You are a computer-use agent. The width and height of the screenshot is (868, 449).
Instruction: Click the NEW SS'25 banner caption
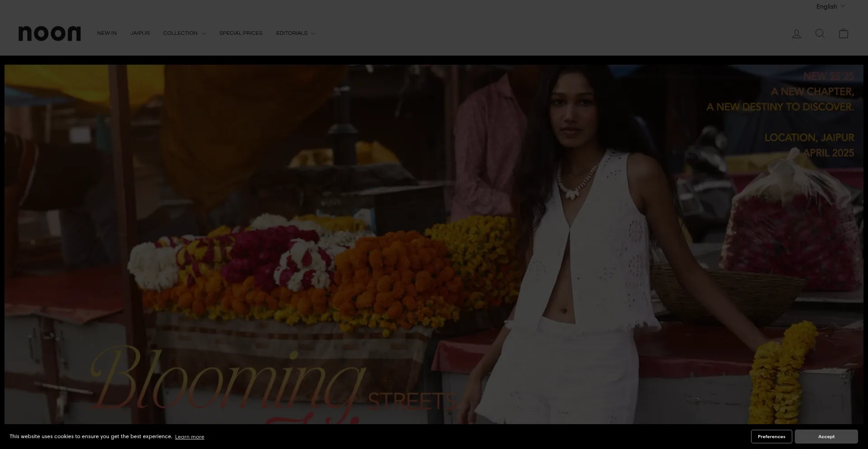[828, 76]
